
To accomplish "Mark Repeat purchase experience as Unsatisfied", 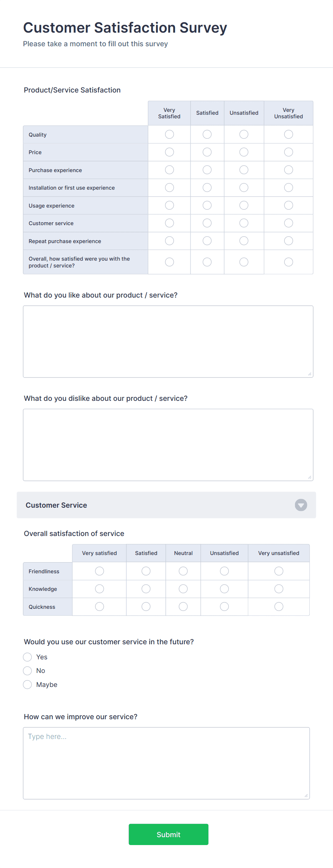I will pyautogui.click(x=243, y=241).
